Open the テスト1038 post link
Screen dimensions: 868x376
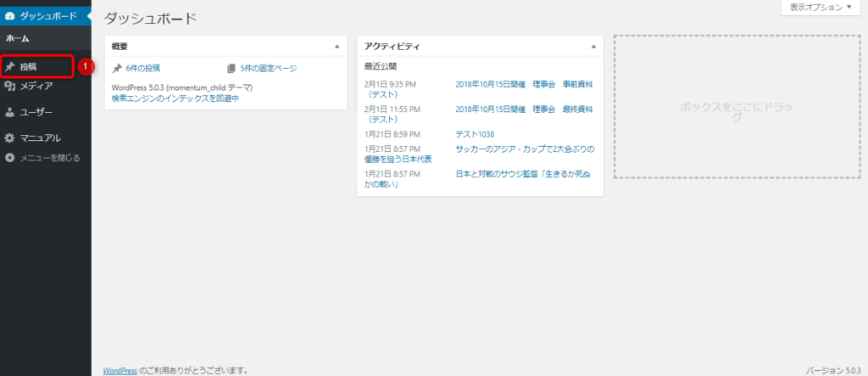pos(474,134)
